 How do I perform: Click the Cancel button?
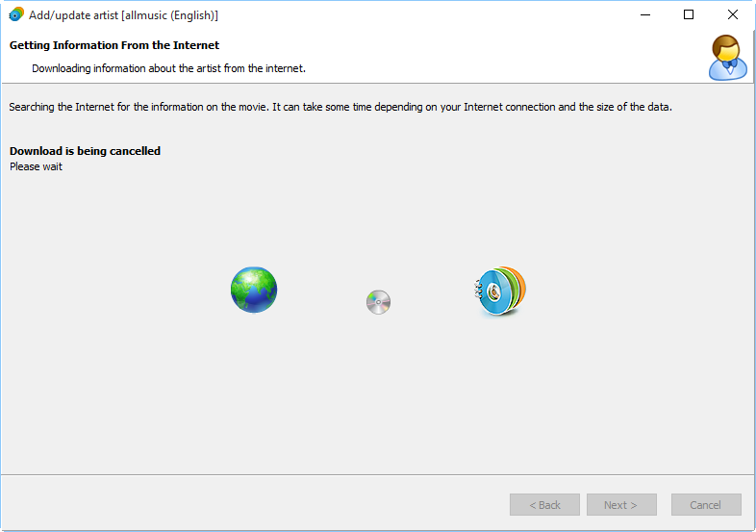point(706,504)
